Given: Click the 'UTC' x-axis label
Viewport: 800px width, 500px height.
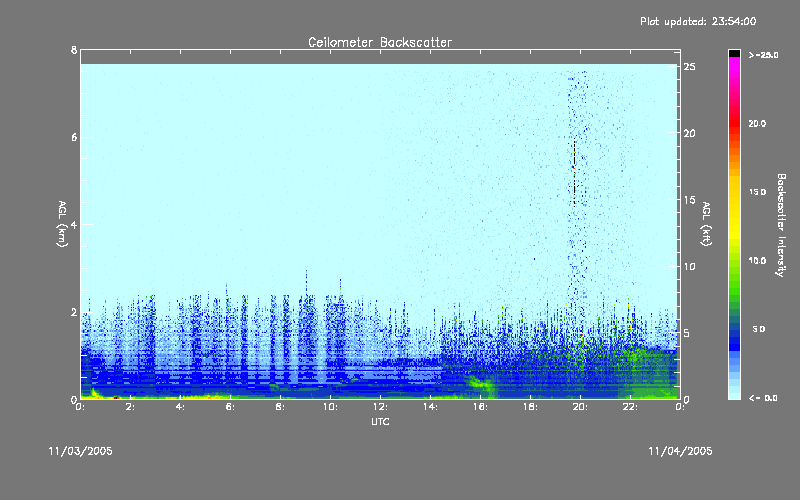Looking at the screenshot, I should click(380, 421).
